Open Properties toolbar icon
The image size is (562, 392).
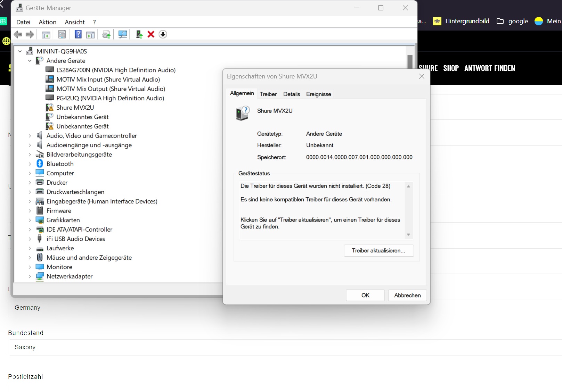62,34
